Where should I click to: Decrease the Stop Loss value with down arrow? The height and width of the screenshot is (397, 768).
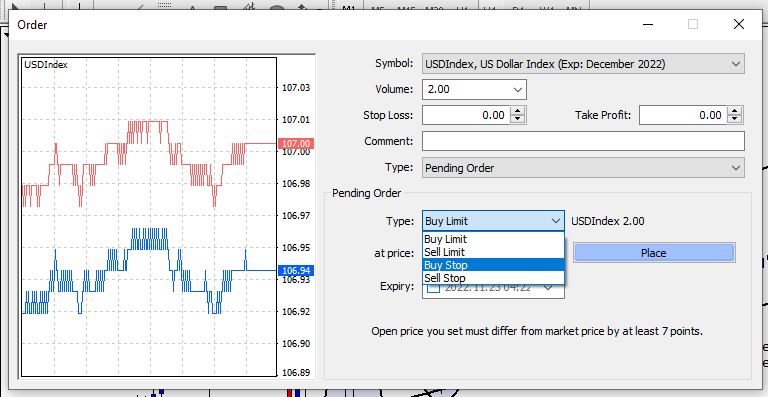tap(518, 119)
